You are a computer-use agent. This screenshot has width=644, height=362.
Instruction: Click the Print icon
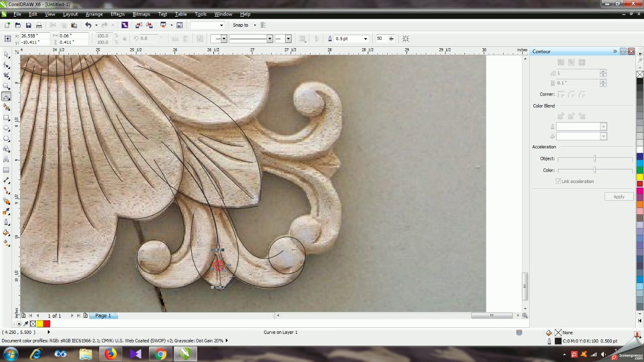[39, 25]
